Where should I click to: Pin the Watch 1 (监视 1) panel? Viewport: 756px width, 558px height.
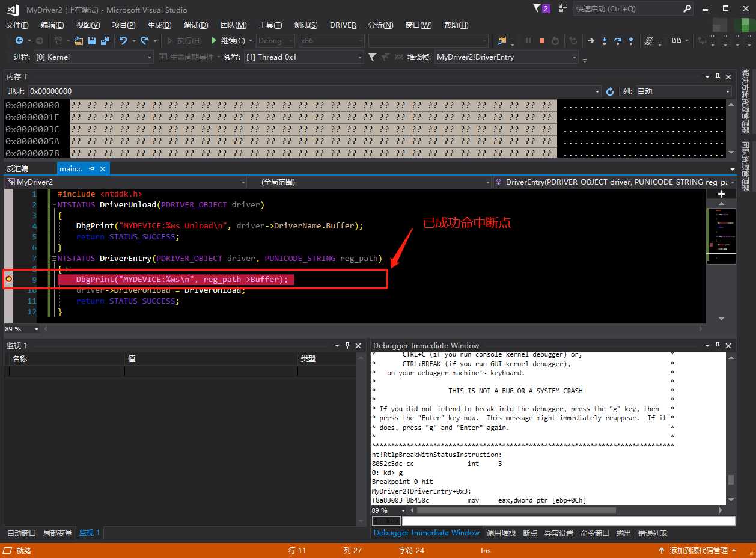[x=347, y=346]
